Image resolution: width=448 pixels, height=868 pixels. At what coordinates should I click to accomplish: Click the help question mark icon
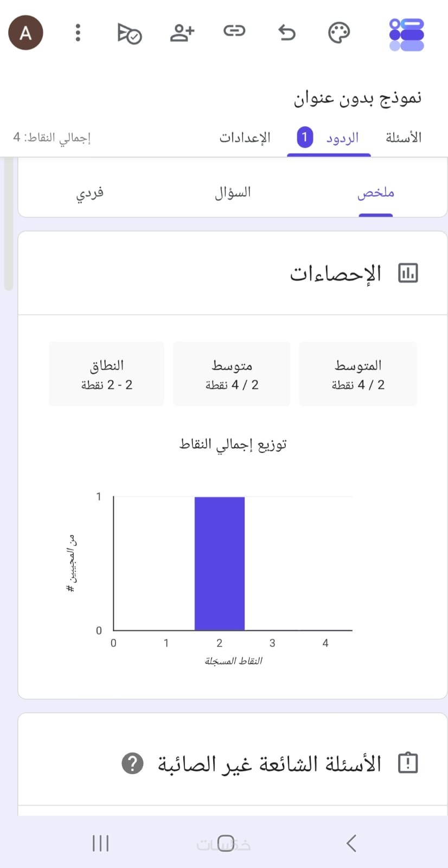coord(133,763)
